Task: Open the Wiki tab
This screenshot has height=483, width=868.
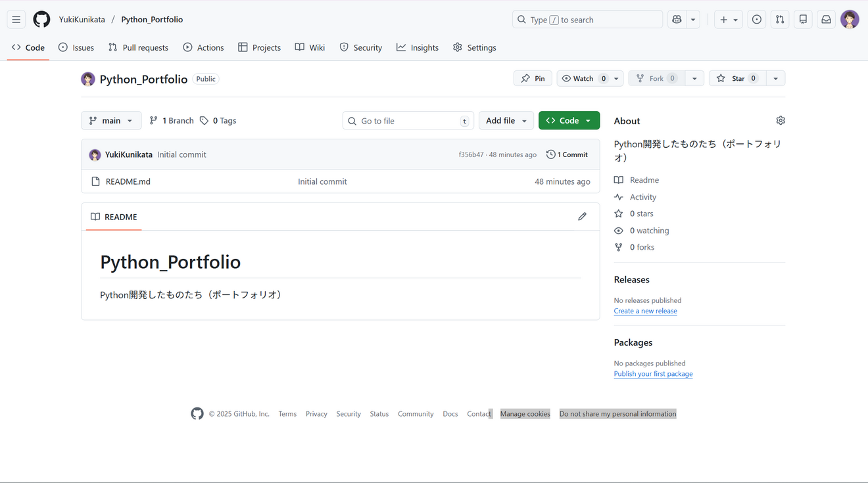Action: click(x=310, y=47)
